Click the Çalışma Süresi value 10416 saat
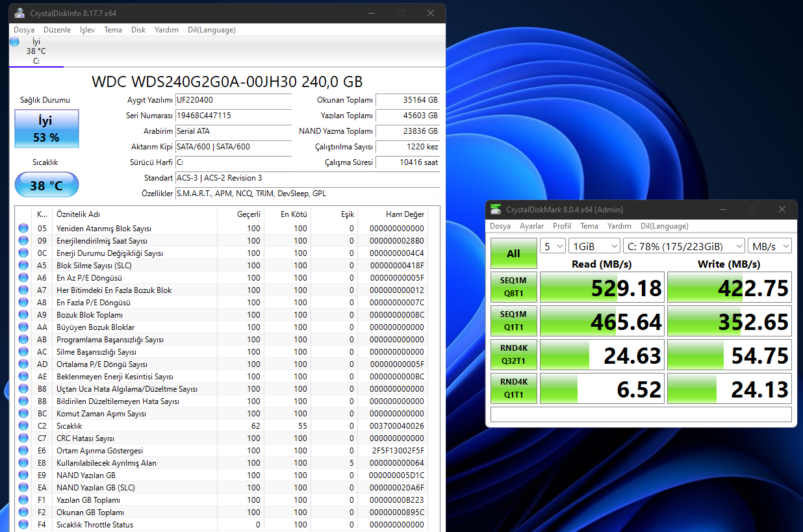 click(x=407, y=162)
